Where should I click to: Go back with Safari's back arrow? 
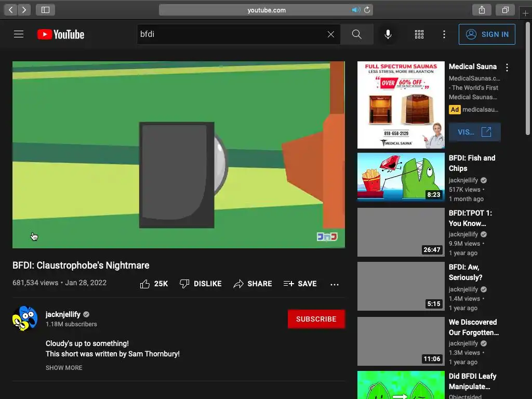[x=10, y=10]
